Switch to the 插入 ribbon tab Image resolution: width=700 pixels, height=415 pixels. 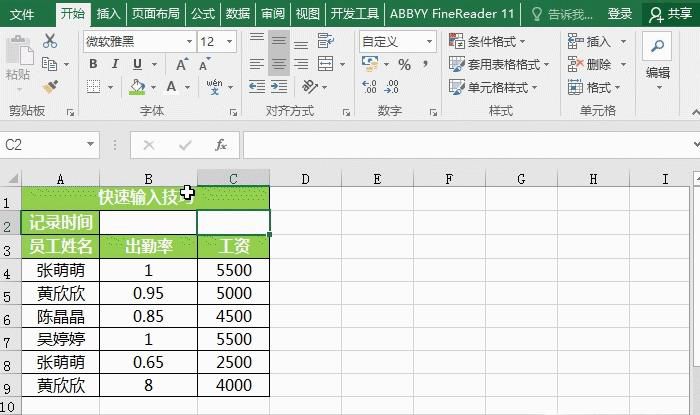point(108,13)
